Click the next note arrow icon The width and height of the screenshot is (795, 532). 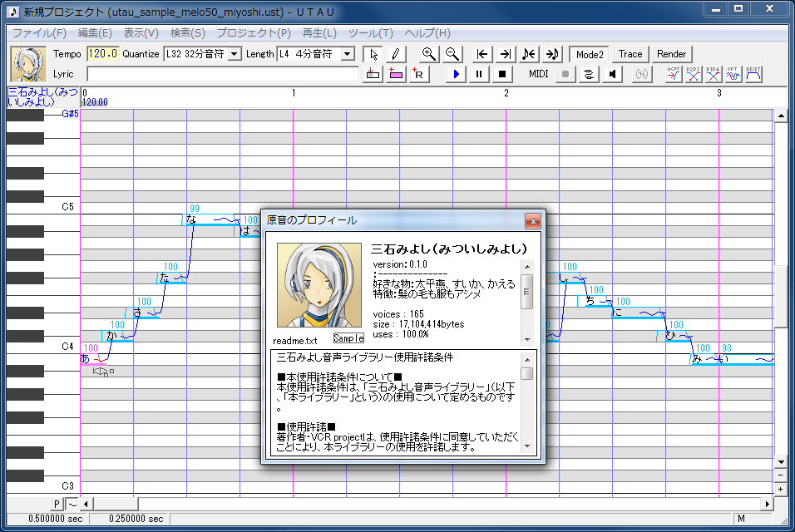[x=551, y=54]
